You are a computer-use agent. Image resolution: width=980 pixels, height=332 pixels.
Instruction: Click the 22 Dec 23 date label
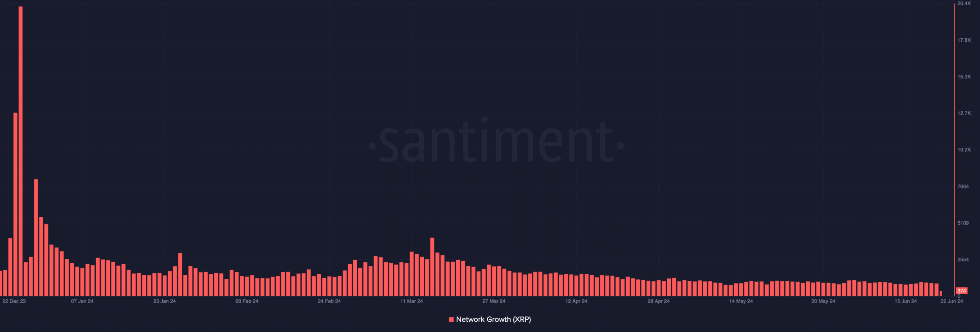tap(14, 301)
